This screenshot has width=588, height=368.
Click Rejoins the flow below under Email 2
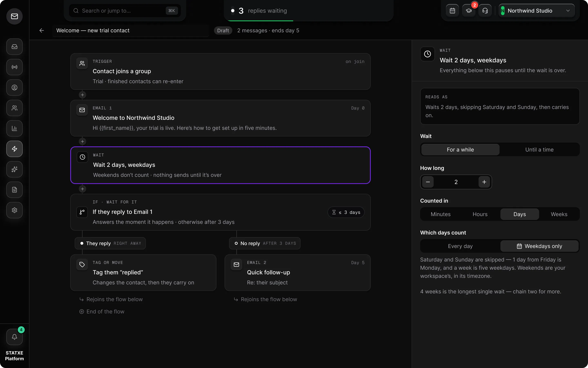pyautogui.click(x=266, y=299)
